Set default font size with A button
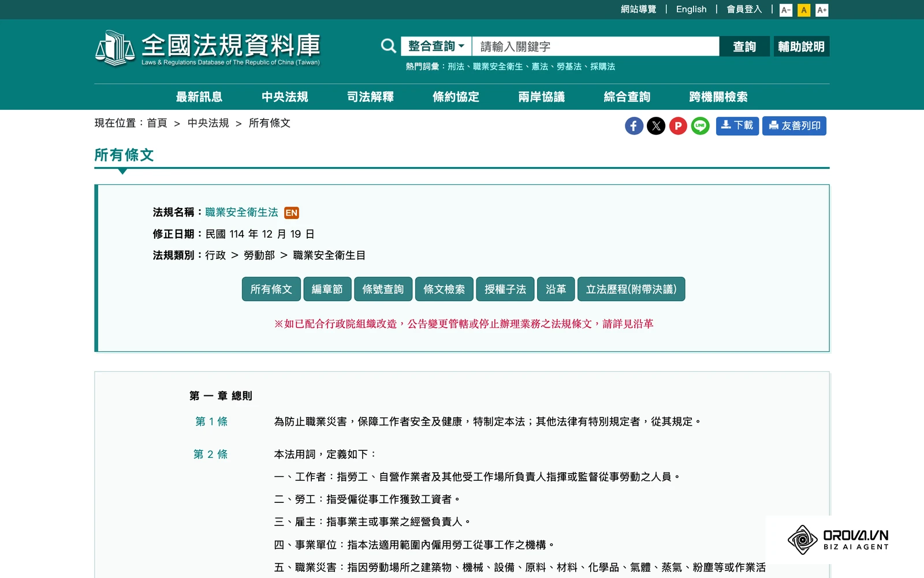Viewport: 924px width, 578px height. pos(804,10)
